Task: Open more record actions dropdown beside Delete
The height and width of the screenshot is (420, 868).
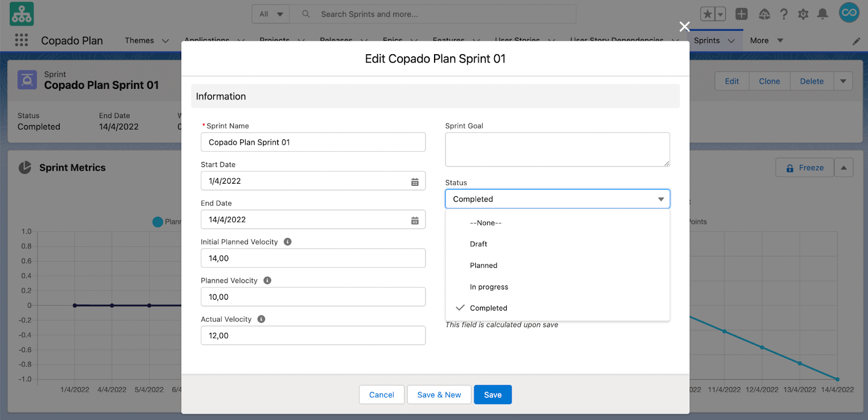Action: pyautogui.click(x=843, y=81)
